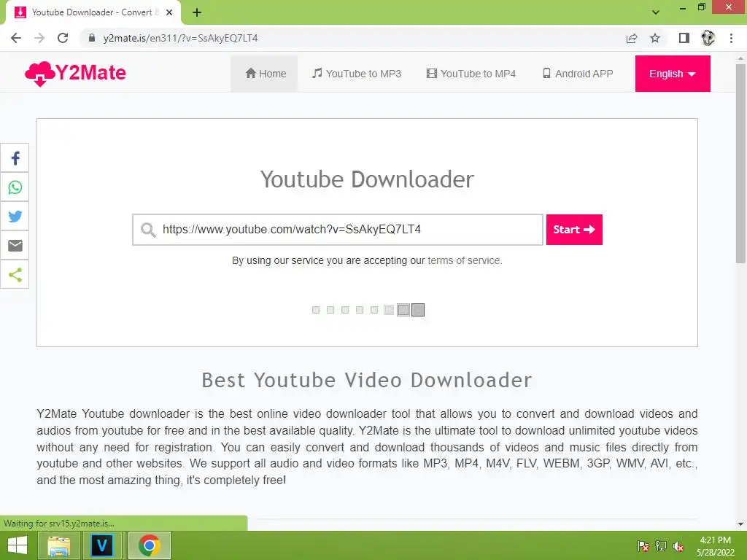Open File Explorer from taskbar
The width and height of the screenshot is (747, 560).
[x=59, y=545]
